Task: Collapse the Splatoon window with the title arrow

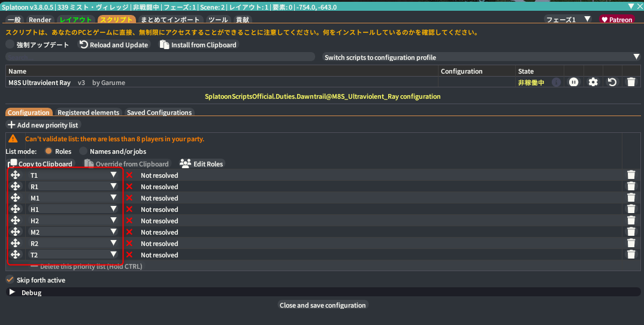Action: (631, 7)
